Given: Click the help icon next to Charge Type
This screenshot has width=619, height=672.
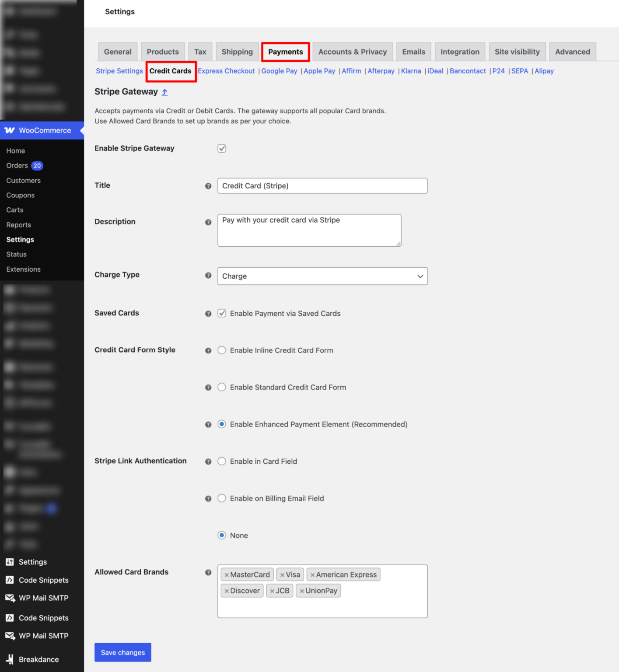Looking at the screenshot, I should [x=208, y=275].
